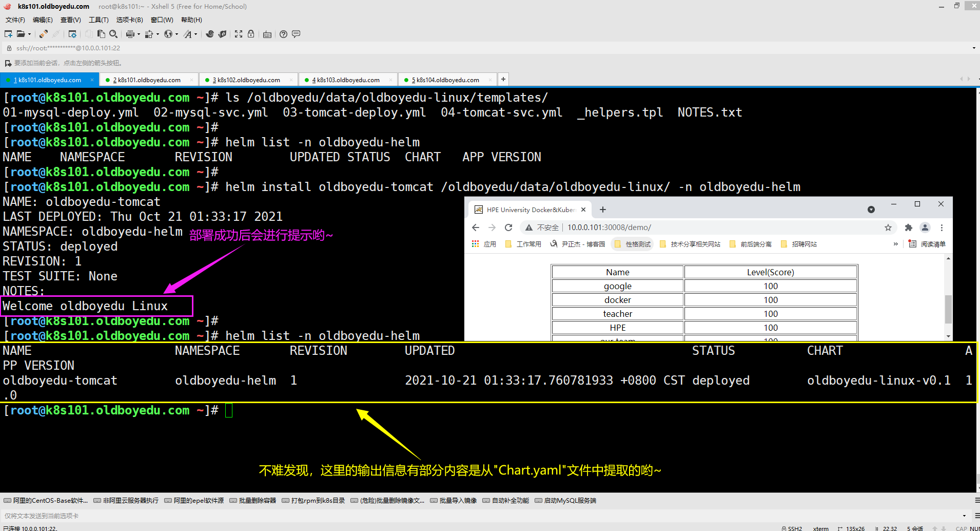Image resolution: width=980 pixels, height=531 pixels.
Task: Click the virtual keyboard toolbar icon
Action: point(267,34)
